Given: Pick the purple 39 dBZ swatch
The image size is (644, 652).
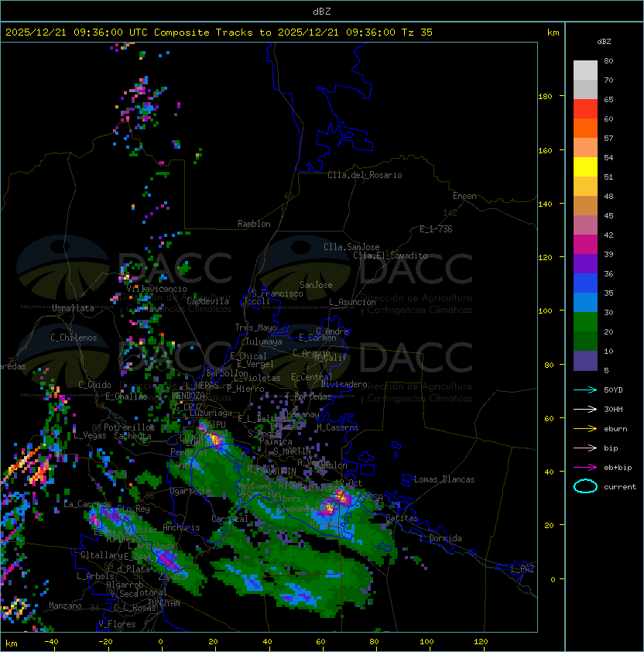Looking at the screenshot, I should (x=585, y=264).
